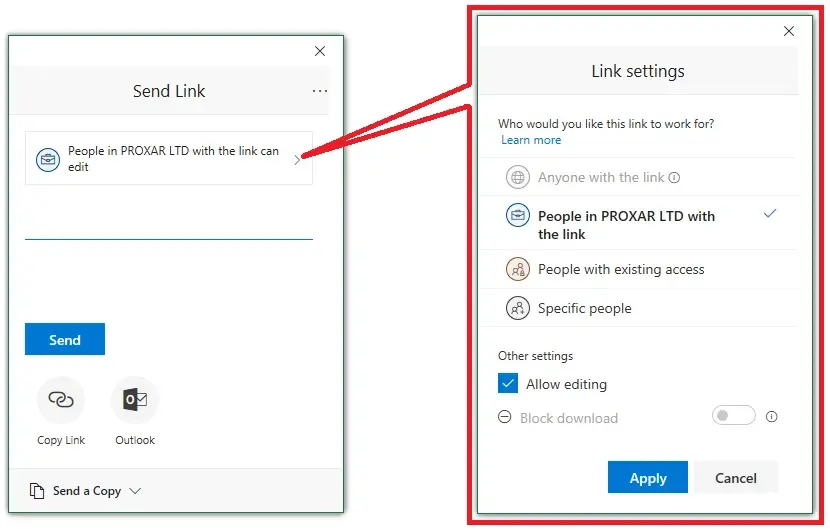Screen dimensions: 830x530
Task: Click the Allow editing label
Action: pyautogui.click(x=566, y=384)
